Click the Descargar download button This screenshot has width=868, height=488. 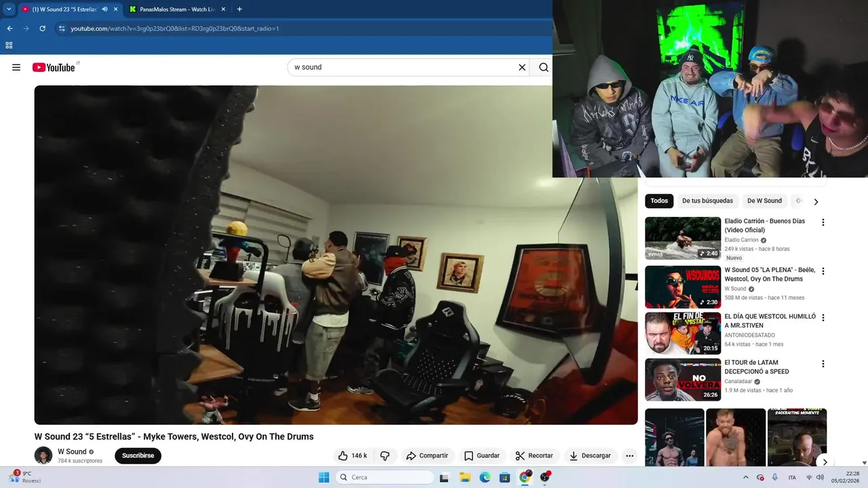(x=590, y=455)
